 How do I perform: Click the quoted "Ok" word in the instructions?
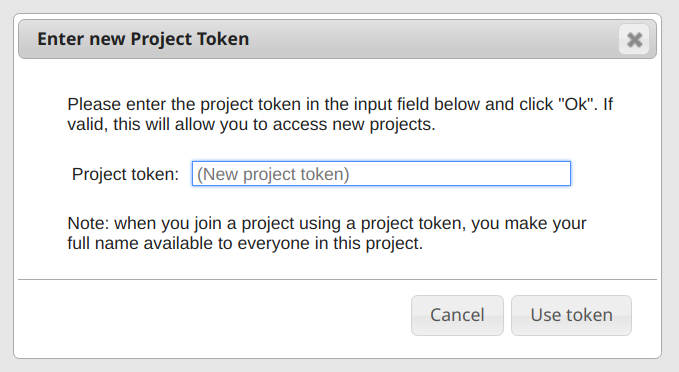tap(576, 104)
